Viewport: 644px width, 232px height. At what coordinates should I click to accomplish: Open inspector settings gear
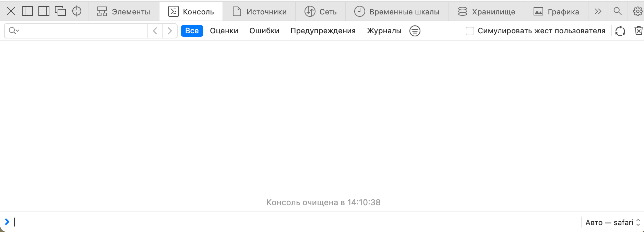pyautogui.click(x=637, y=11)
